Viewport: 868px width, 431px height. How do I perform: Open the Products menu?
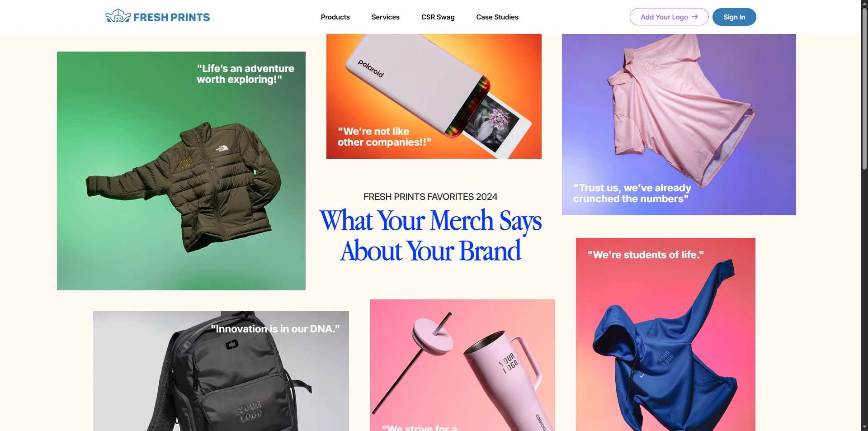point(335,17)
